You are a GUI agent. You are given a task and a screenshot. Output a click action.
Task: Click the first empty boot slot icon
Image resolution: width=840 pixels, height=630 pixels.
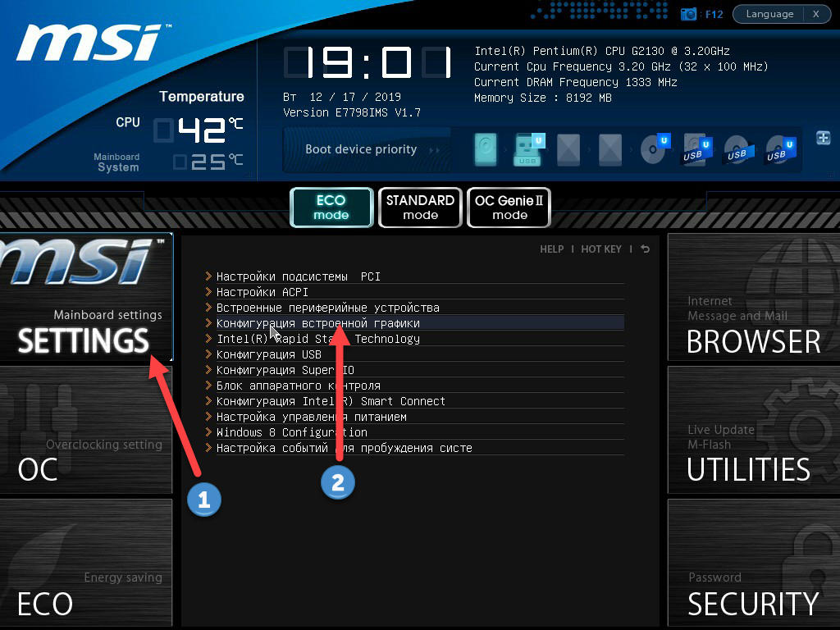[568, 149]
